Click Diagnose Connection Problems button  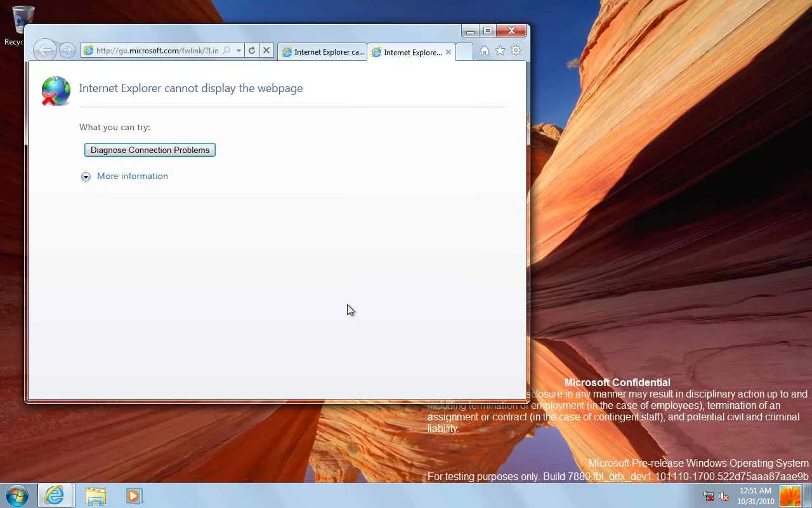[x=150, y=150]
